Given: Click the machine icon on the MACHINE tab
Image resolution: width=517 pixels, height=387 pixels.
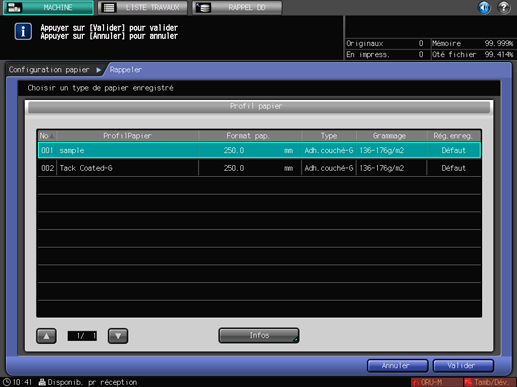Looking at the screenshot, I should tap(14, 7).
